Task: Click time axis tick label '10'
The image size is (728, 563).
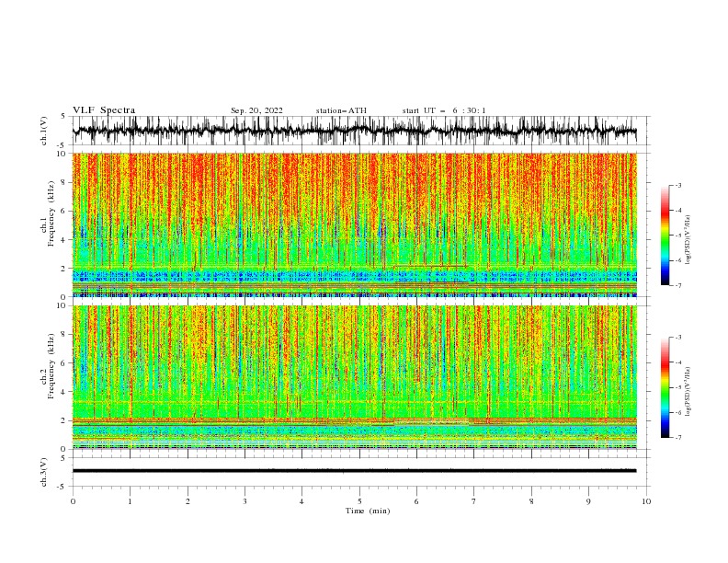Action: (x=646, y=501)
